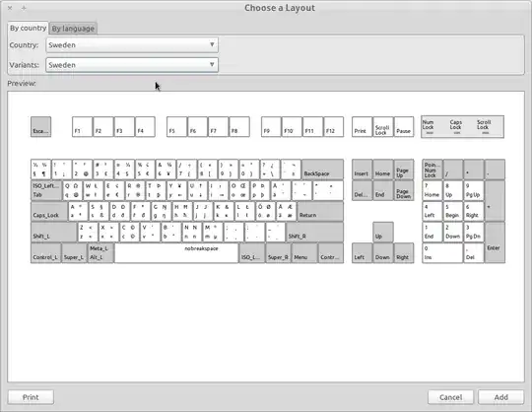This screenshot has width=532, height=412.
Task: Open the Variants dropdown showing Sweden
Action: [132, 65]
